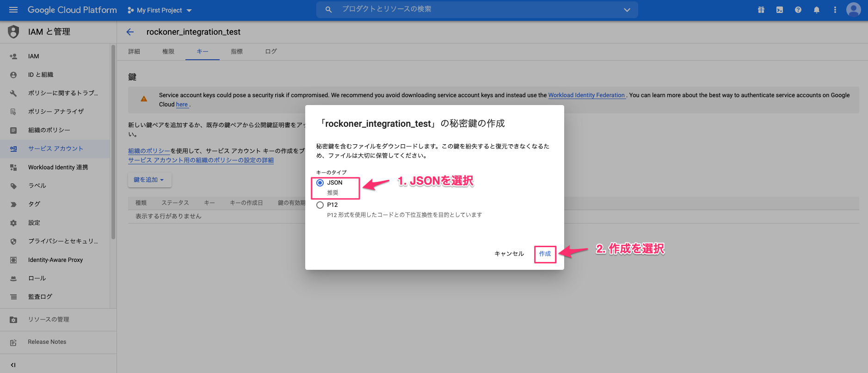Collapse the sidebar with the chevron icon
Screen dimensions: 868x373
point(13,365)
